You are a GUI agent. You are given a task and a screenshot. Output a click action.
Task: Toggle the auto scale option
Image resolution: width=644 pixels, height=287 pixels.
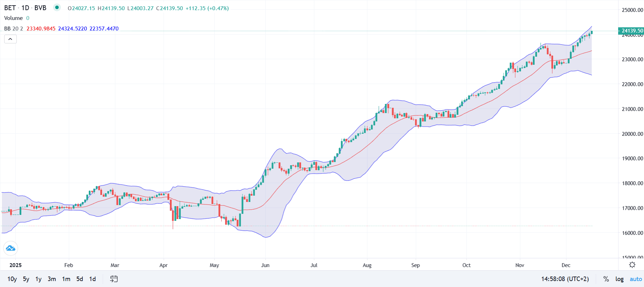[x=636, y=279]
